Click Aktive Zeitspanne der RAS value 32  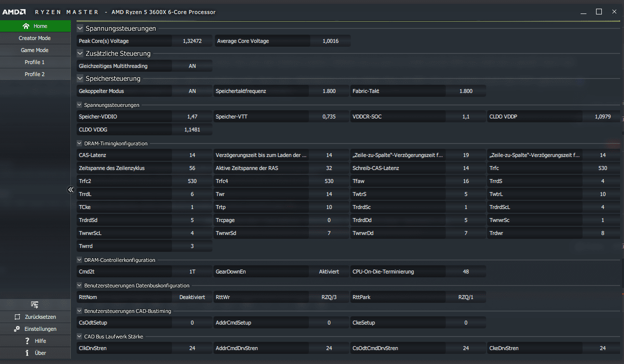point(329,168)
